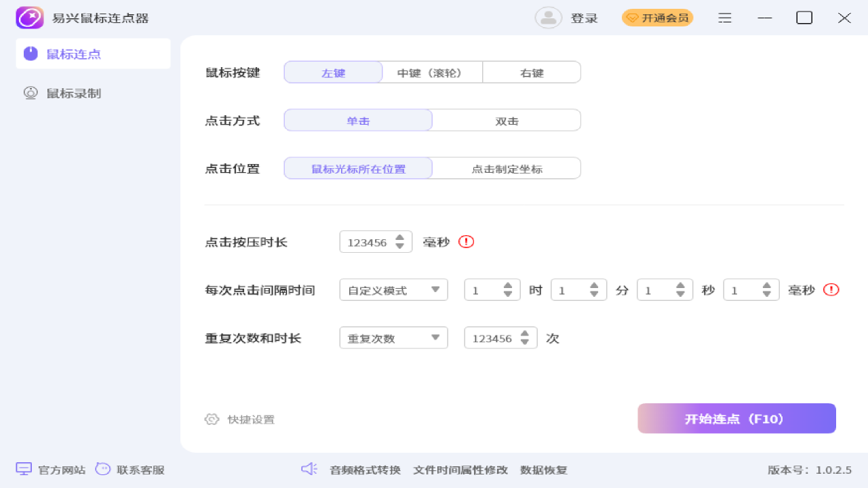Image resolution: width=868 pixels, height=488 pixels.
Task: Open the hamburger menu near window controls
Action: tap(724, 18)
